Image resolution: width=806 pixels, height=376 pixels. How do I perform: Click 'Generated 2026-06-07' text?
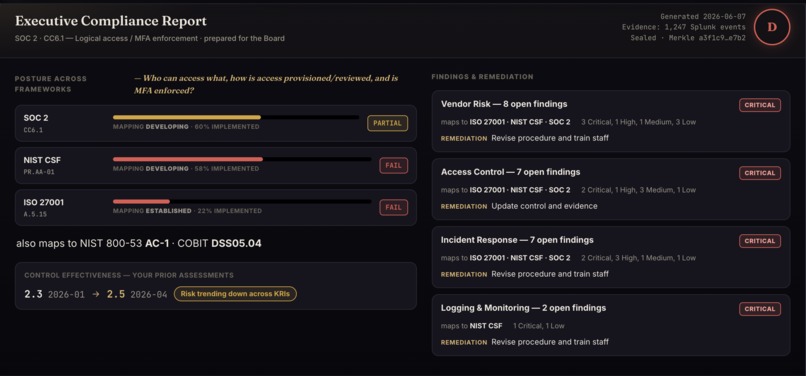703,16
